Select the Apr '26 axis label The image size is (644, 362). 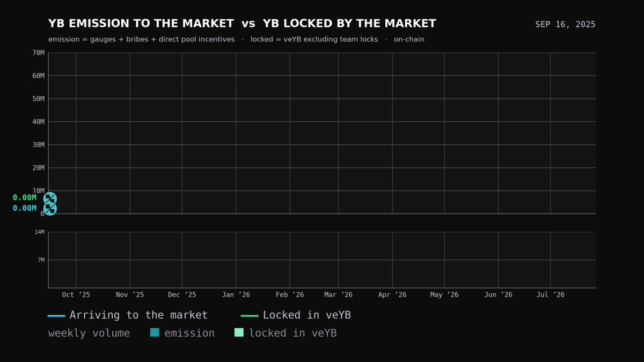(x=392, y=295)
